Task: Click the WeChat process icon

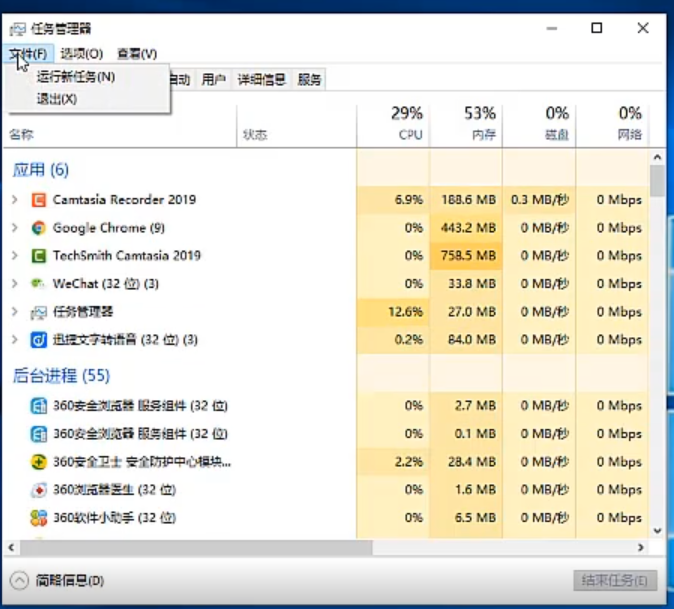Action: point(38,284)
